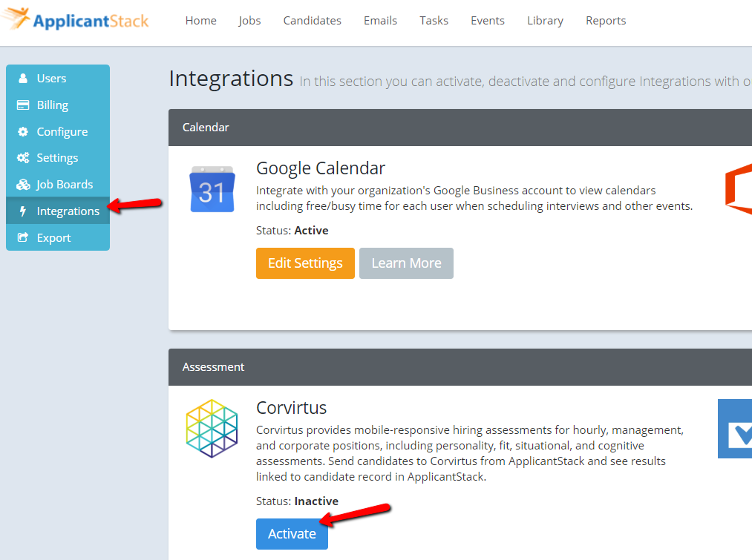Activate the Corvirtus integration
Viewport: 752px width, 560px height.
click(292, 533)
